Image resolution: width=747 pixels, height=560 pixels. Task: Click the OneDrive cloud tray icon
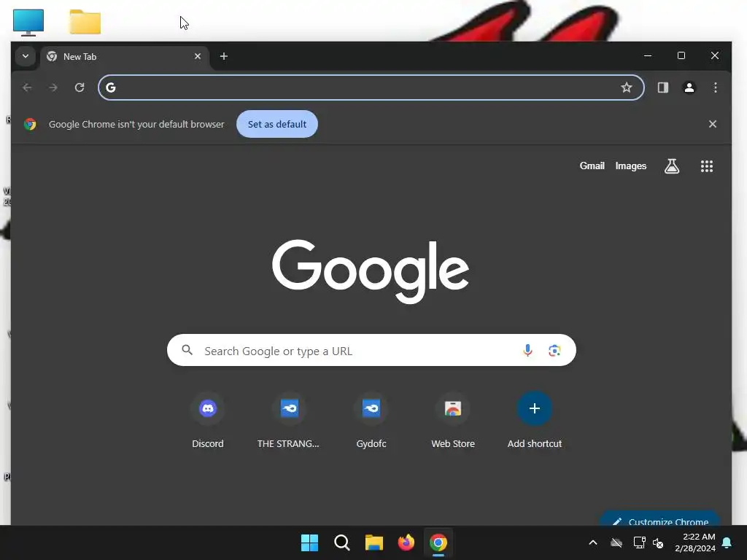coord(616,542)
